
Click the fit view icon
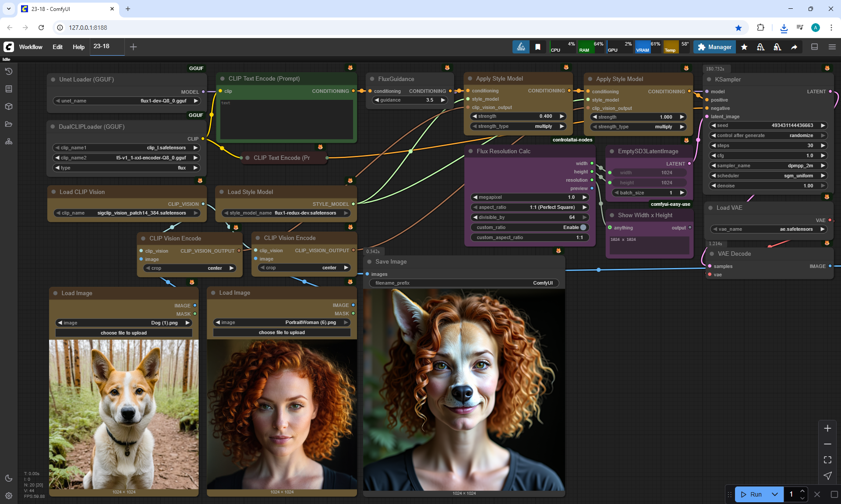tap(827, 460)
